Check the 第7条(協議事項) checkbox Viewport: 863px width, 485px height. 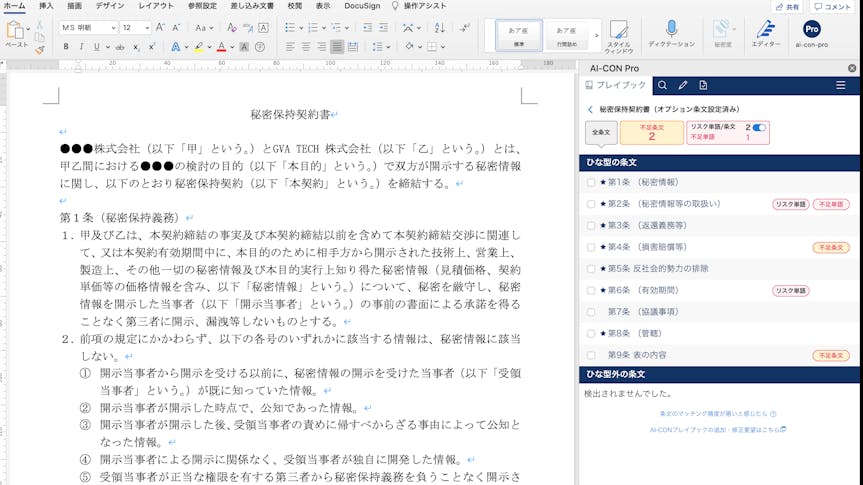tap(591, 312)
